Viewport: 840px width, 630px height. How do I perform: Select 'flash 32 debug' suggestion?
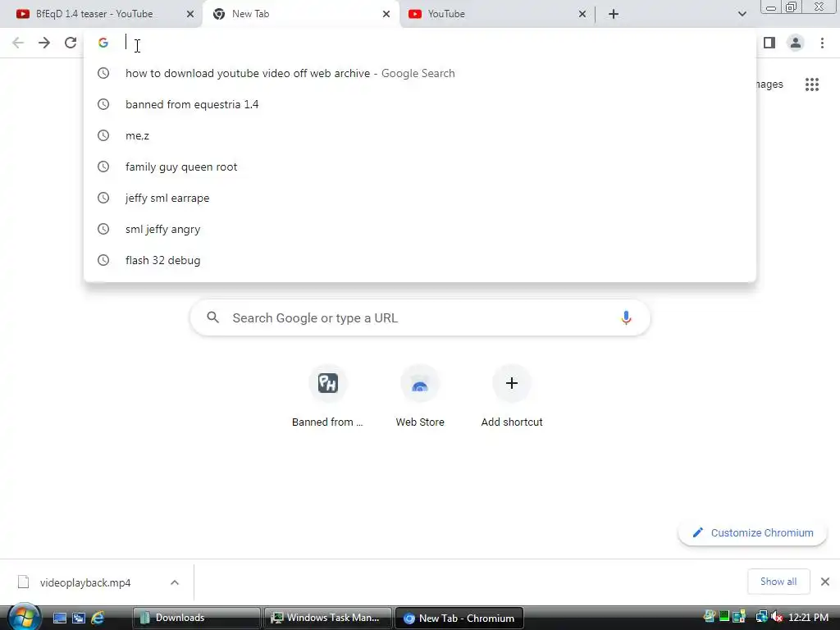coord(420,260)
